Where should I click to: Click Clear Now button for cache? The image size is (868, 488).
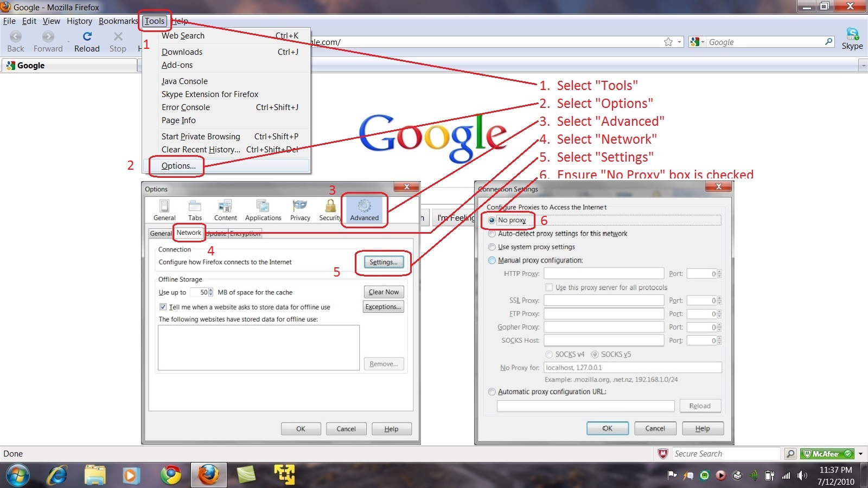[384, 292]
